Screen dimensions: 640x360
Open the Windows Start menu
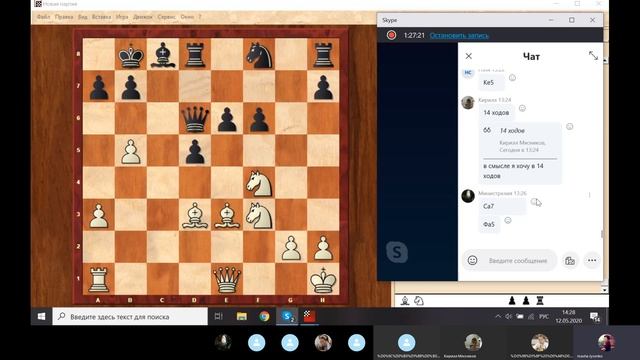[x=41, y=316]
